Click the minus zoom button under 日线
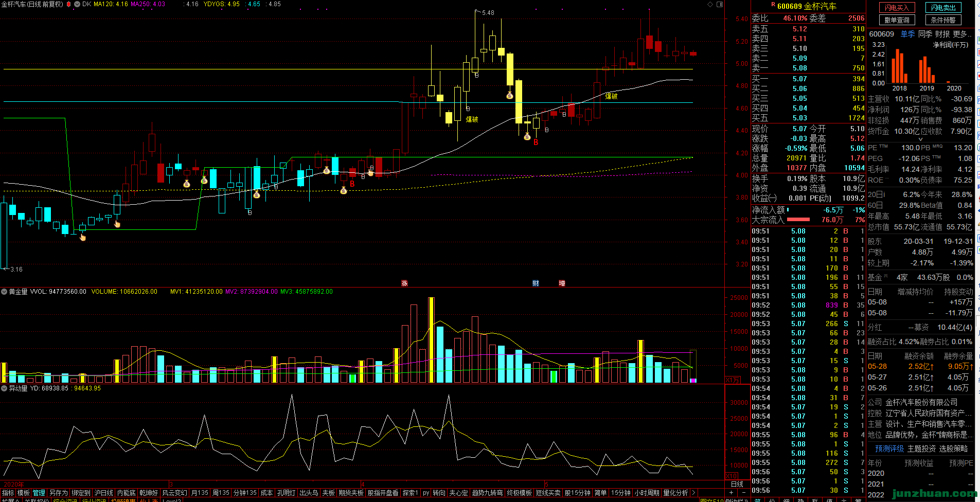 [x=743, y=492]
